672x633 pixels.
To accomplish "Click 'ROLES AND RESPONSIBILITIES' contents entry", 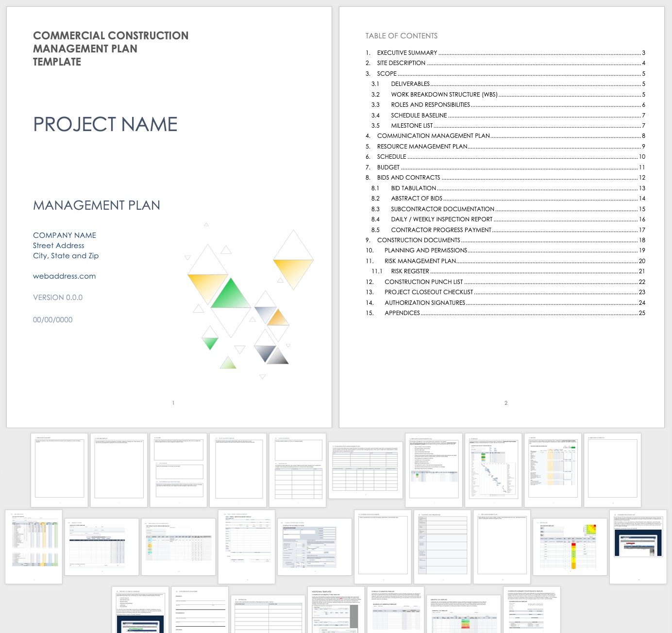I will [x=508, y=105].
